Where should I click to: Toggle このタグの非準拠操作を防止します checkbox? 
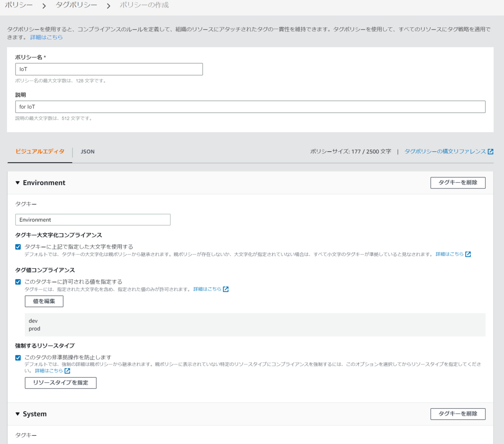(18, 358)
